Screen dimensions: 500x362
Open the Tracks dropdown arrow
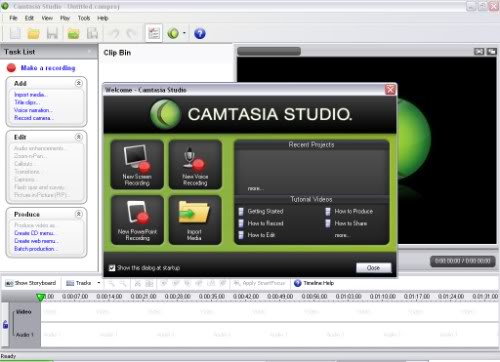[99, 283]
